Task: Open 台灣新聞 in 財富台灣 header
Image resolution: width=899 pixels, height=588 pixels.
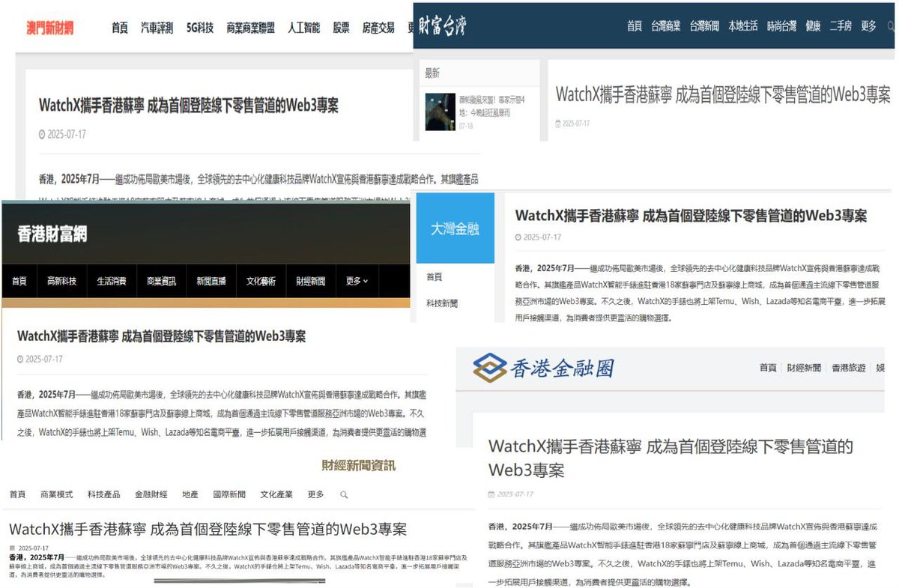Action: click(x=704, y=25)
